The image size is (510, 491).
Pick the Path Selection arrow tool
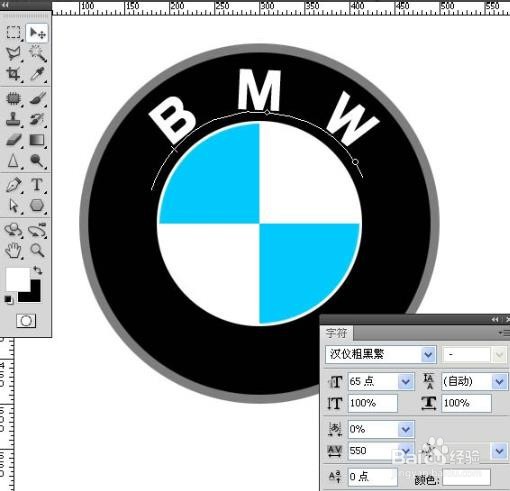pos(13,205)
